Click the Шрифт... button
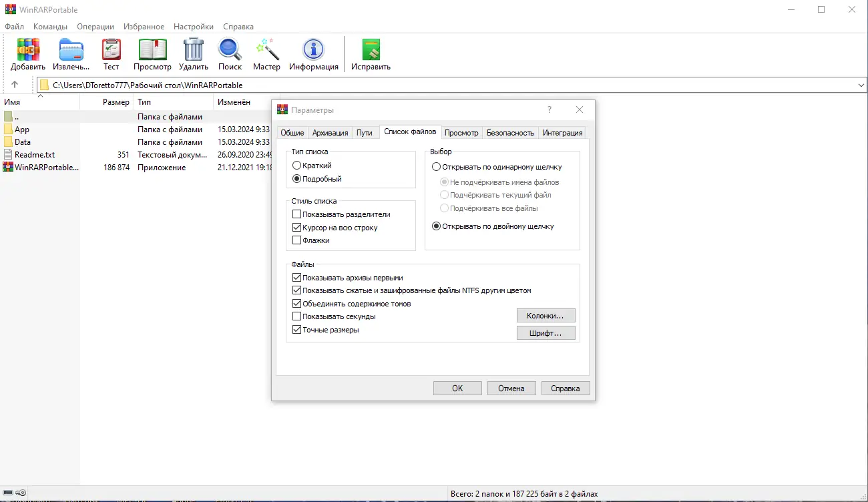 coord(546,333)
